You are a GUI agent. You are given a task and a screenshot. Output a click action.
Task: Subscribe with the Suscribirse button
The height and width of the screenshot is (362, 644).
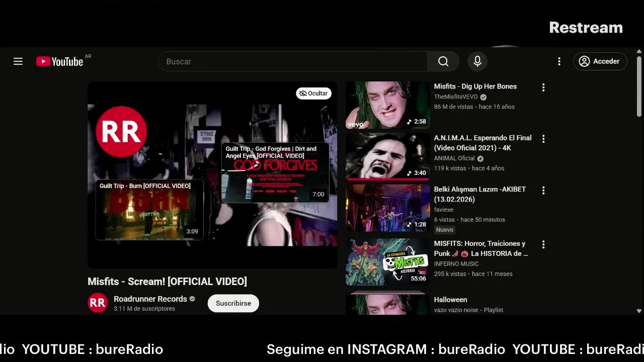tap(233, 303)
